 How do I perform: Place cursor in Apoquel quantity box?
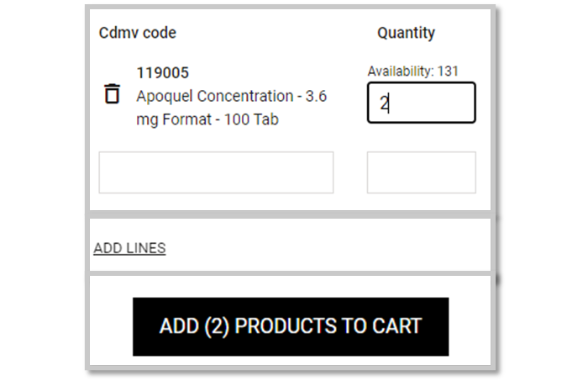(x=422, y=103)
